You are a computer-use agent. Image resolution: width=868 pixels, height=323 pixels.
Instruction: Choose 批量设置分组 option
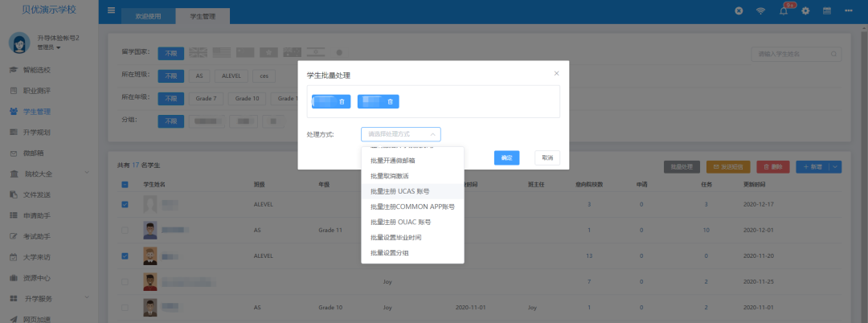point(412,253)
